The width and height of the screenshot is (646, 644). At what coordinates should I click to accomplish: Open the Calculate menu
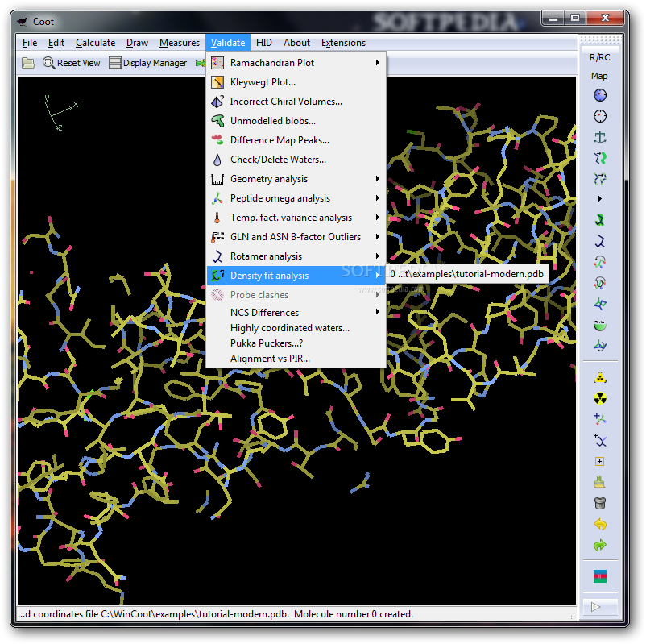click(x=96, y=43)
